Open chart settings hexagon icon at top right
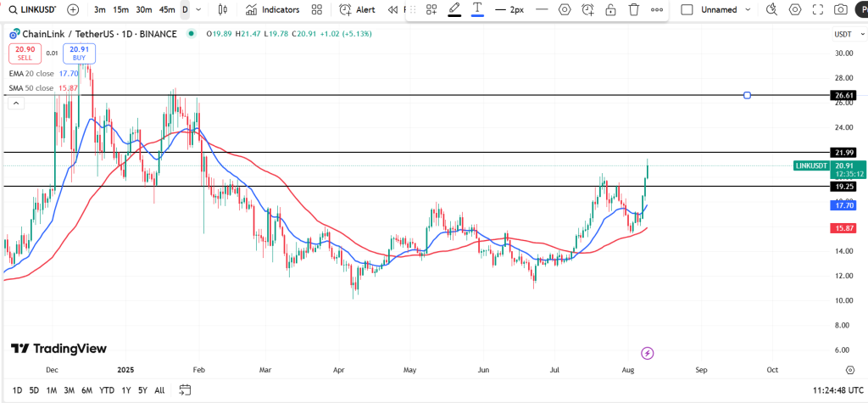Screen dimensions: 868x403 795,9
